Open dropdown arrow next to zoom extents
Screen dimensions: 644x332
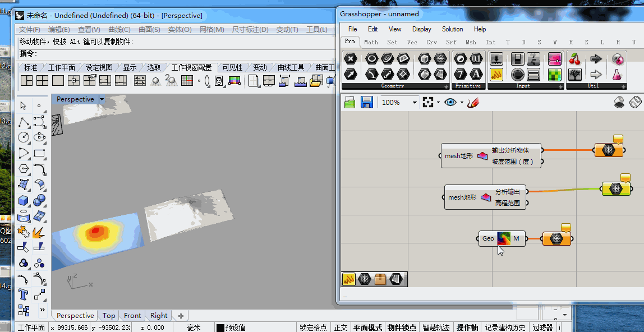[438, 103]
